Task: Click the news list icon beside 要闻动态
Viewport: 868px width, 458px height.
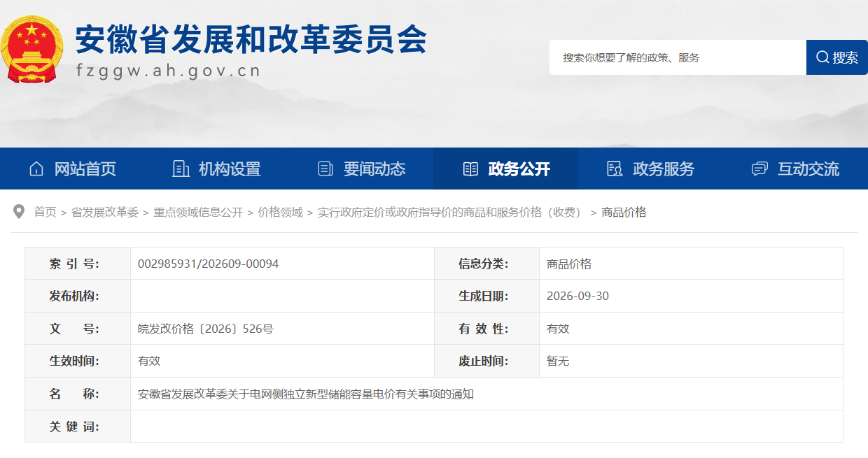Action: click(325, 169)
